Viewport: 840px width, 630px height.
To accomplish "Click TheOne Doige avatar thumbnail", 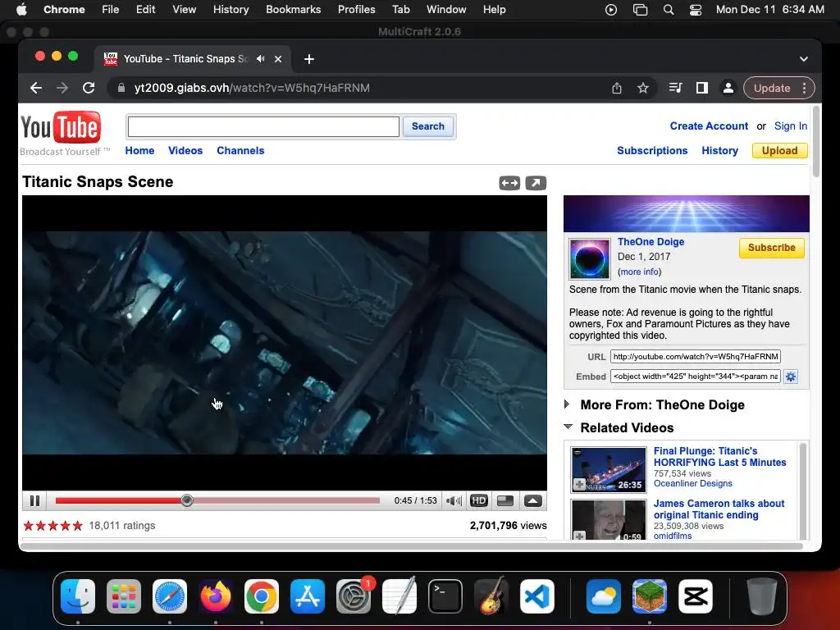I will click(589, 259).
